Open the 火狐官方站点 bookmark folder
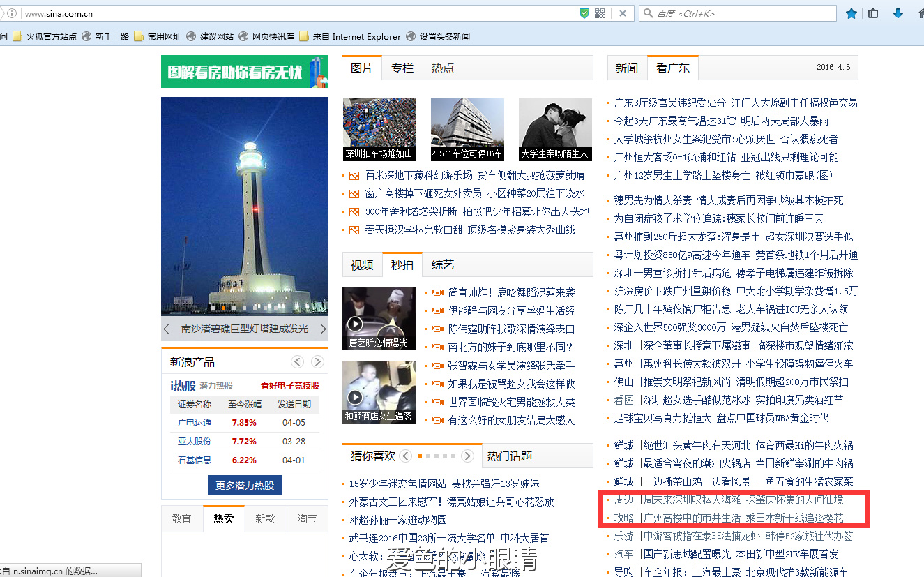This screenshot has height=577, width=924. coord(45,36)
